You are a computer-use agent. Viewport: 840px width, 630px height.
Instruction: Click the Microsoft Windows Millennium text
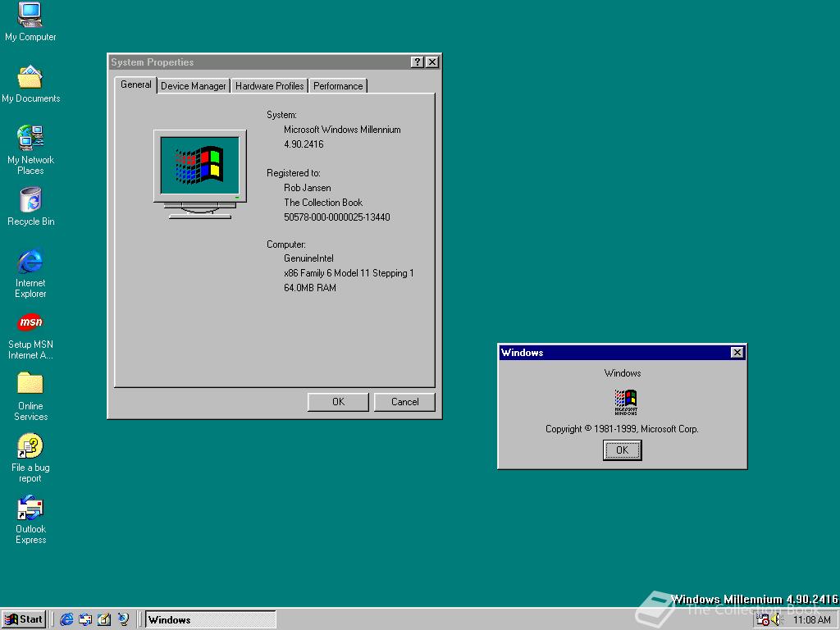(x=342, y=130)
